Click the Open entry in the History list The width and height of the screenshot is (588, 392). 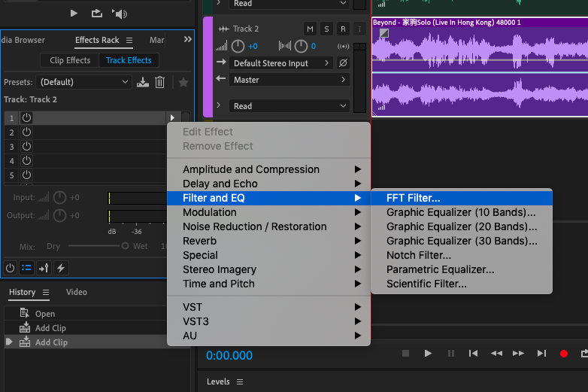pyautogui.click(x=44, y=314)
